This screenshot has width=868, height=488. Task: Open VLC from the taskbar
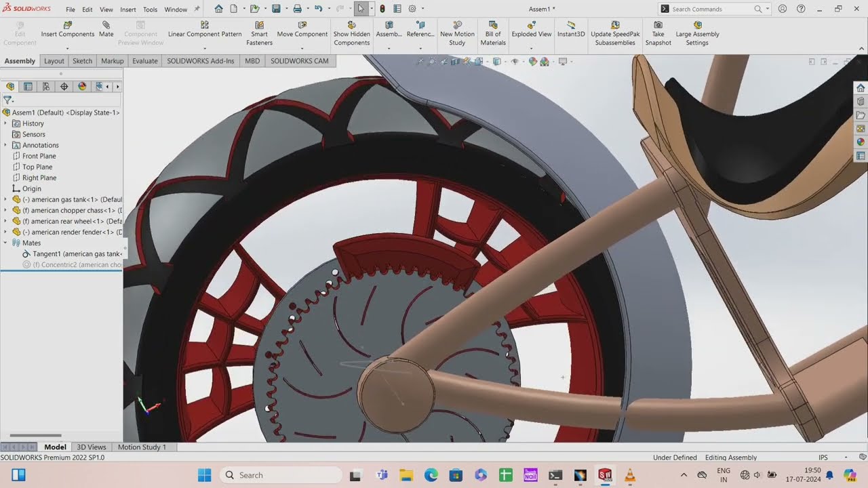pos(630,475)
